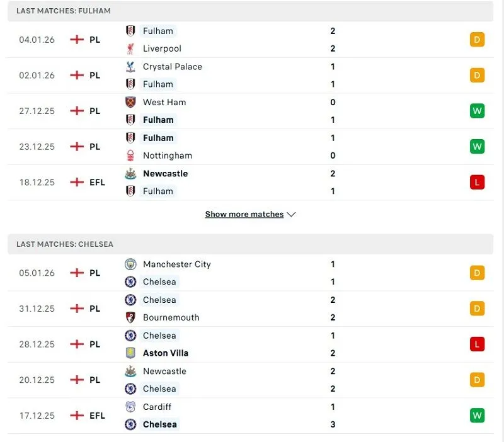Select the Manchester City crest icon
This screenshot has height=442, width=504.
click(x=130, y=264)
